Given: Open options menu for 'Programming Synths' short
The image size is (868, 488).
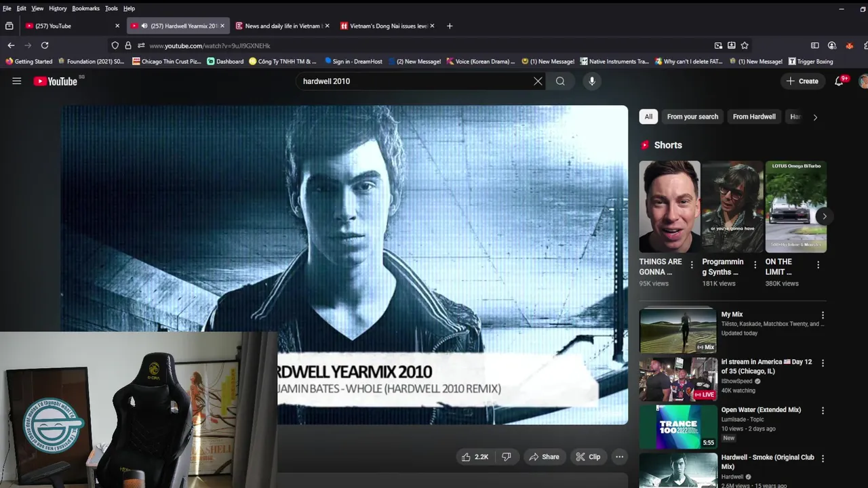Looking at the screenshot, I should tap(755, 265).
